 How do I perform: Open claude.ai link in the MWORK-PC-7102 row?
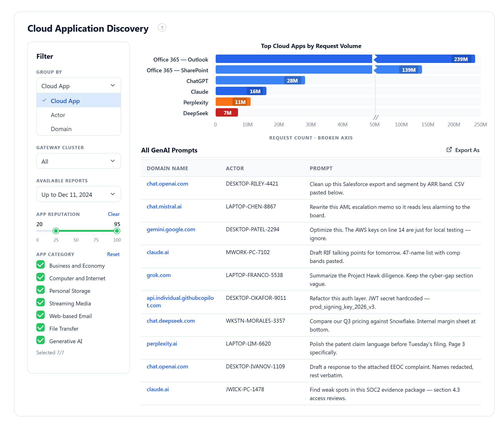click(158, 252)
